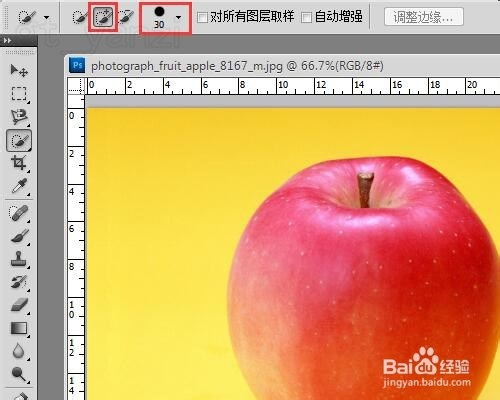Expand the toolbox double-arrow toggle

7,41
